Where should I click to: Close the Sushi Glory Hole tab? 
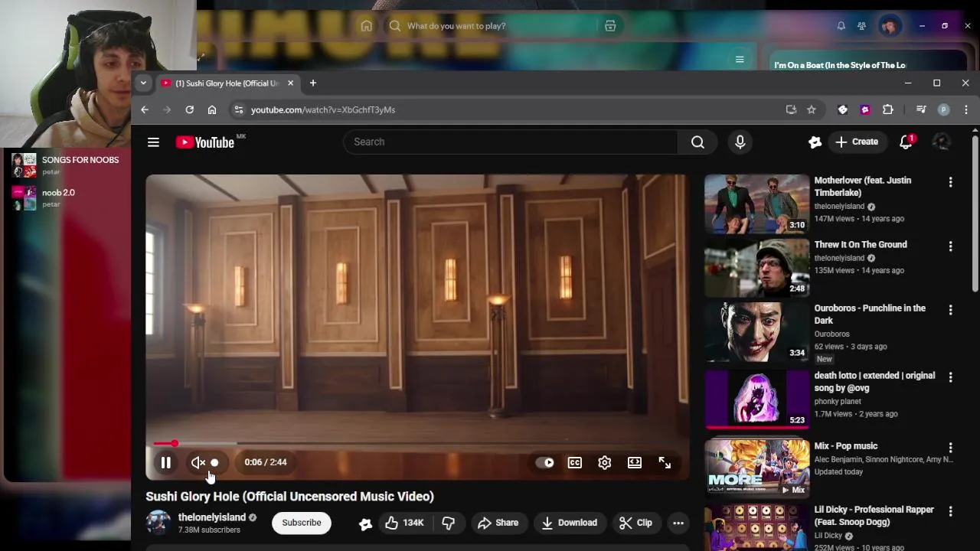[290, 83]
